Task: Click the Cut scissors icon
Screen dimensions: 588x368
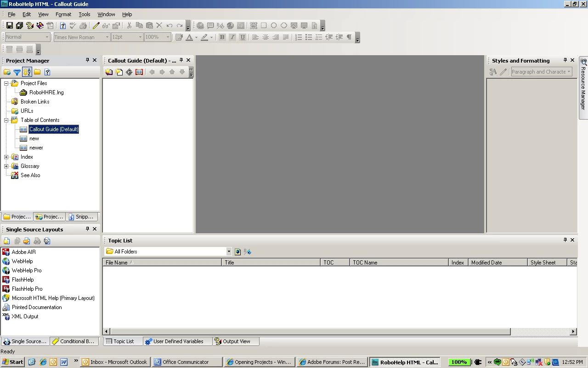Action: (129, 26)
